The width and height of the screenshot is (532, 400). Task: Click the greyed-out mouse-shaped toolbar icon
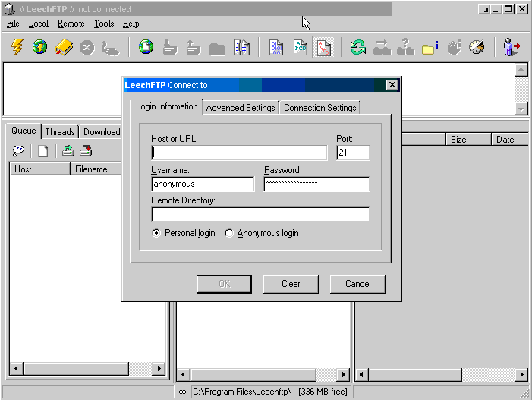[x=110, y=48]
